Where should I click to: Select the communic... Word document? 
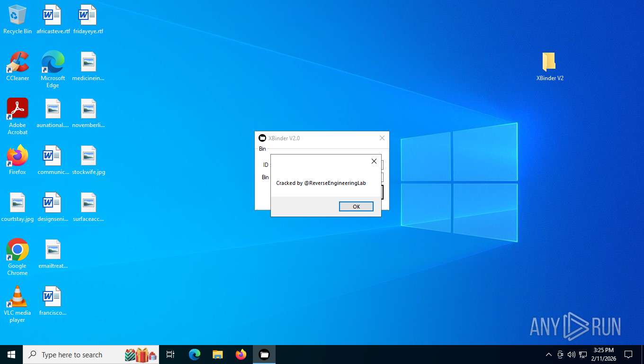tap(53, 160)
